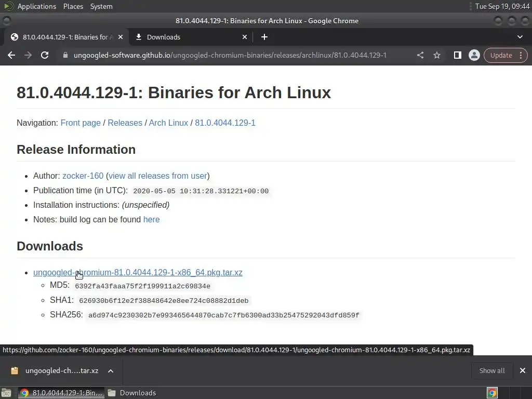The height and width of the screenshot is (399, 532).
Task: Click the SHA1 hash value
Action: (x=164, y=301)
